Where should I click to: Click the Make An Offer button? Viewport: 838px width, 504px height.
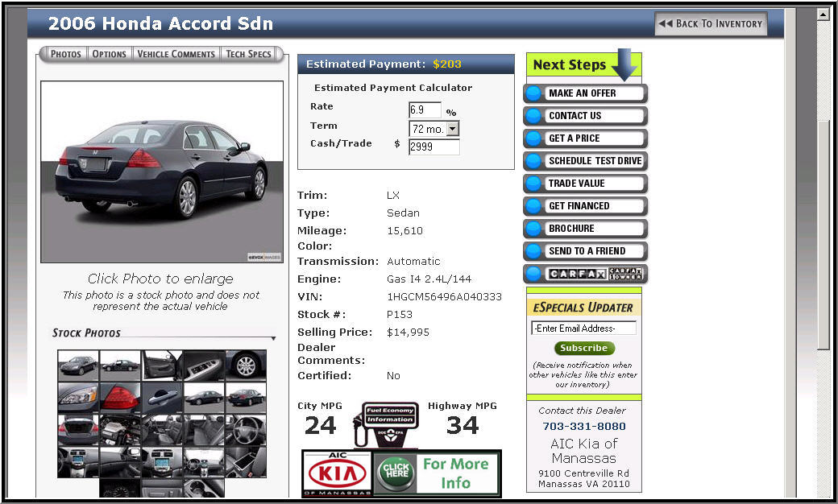coord(585,93)
